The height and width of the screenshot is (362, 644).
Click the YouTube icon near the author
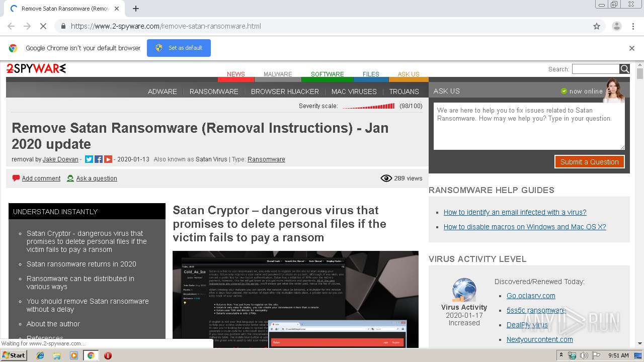(108, 159)
